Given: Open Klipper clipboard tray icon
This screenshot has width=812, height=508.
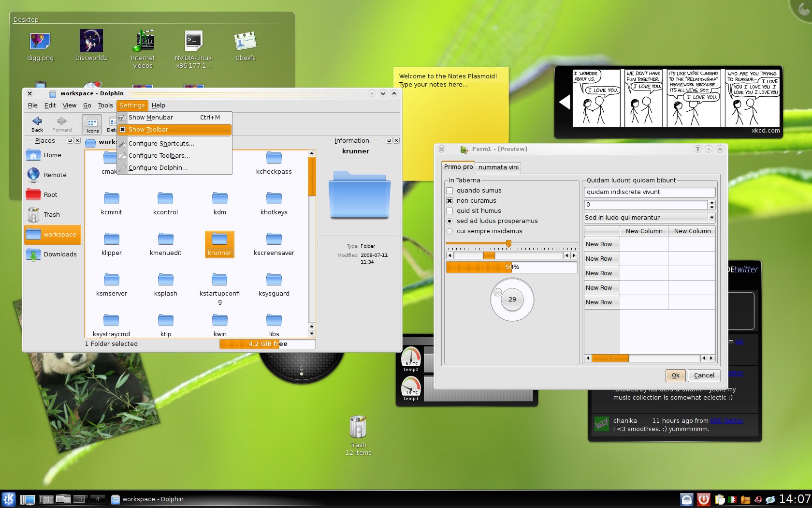Looking at the screenshot, I should [720, 500].
